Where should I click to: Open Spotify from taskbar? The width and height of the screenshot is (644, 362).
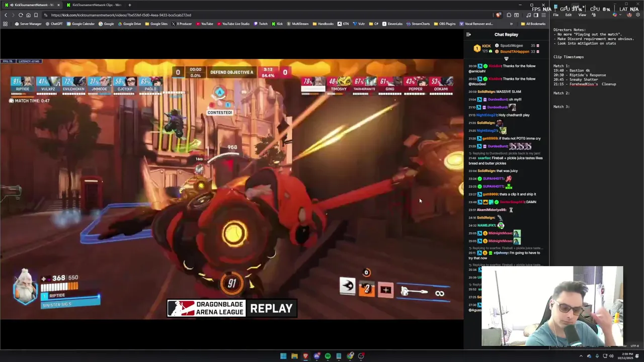[328, 356]
